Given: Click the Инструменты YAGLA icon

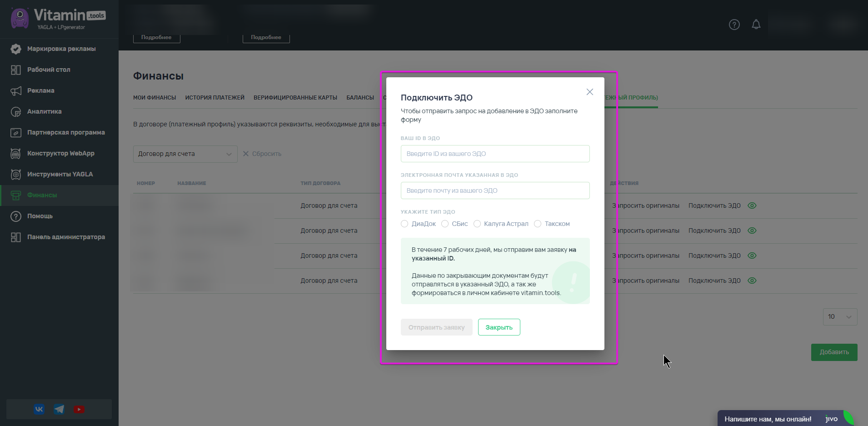Looking at the screenshot, I should [16, 174].
